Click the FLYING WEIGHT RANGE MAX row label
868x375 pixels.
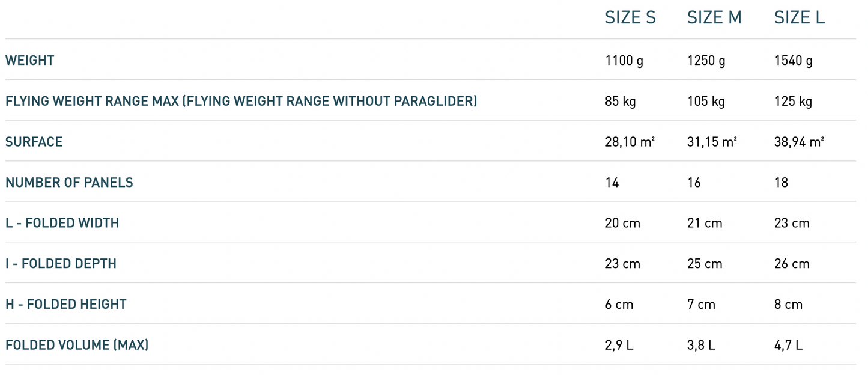click(241, 101)
